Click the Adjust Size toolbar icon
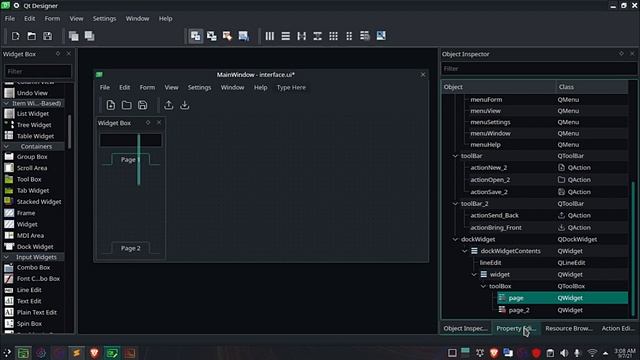Image resolution: width=640 pixels, height=360 pixels. 381,36
